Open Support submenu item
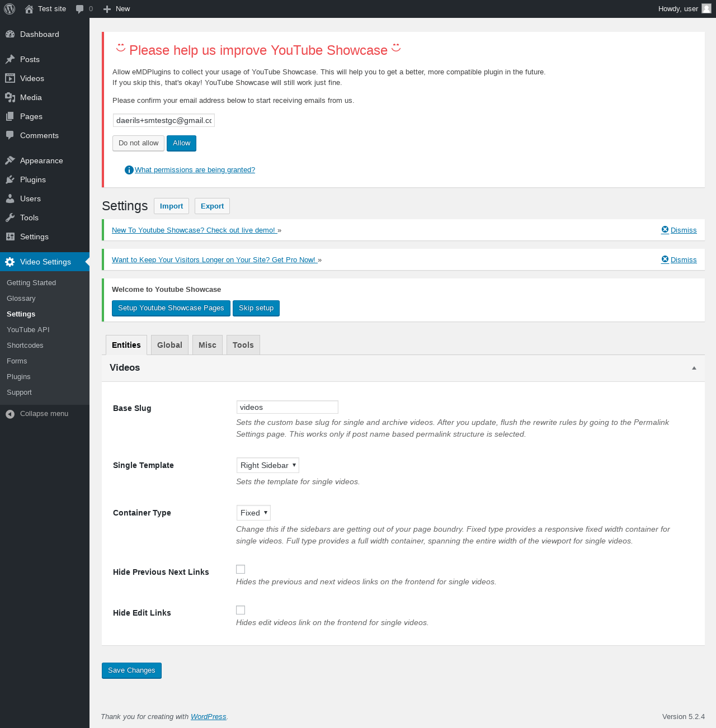 (x=19, y=393)
